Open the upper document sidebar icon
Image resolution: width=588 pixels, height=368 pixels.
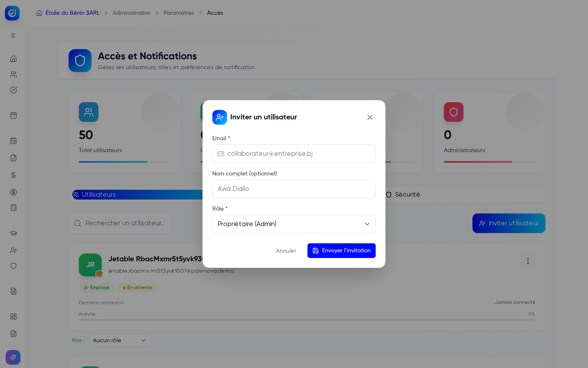13,291
